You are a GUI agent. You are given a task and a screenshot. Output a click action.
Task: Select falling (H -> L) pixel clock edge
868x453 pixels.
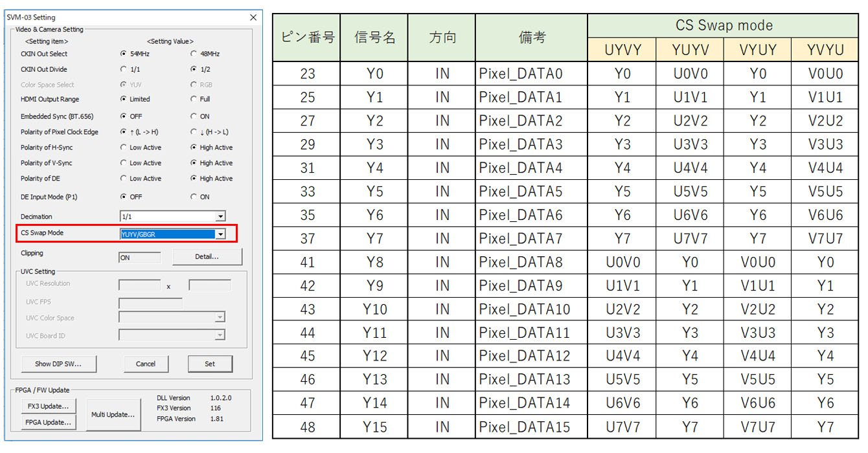click(x=194, y=132)
